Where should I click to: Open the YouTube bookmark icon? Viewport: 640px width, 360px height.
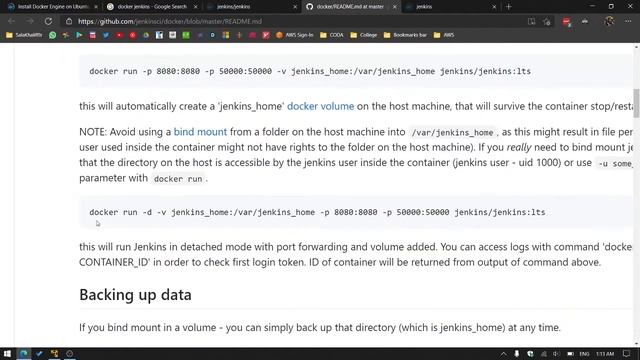(119, 35)
